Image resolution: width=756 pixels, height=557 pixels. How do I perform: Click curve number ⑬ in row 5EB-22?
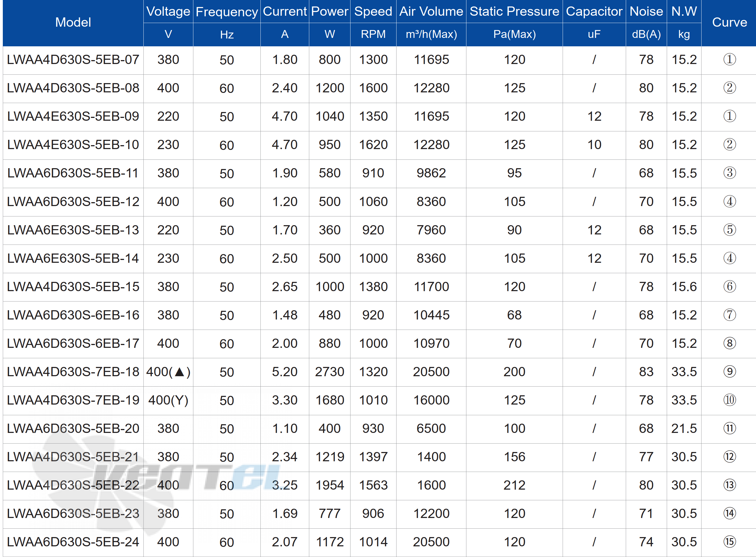click(730, 485)
